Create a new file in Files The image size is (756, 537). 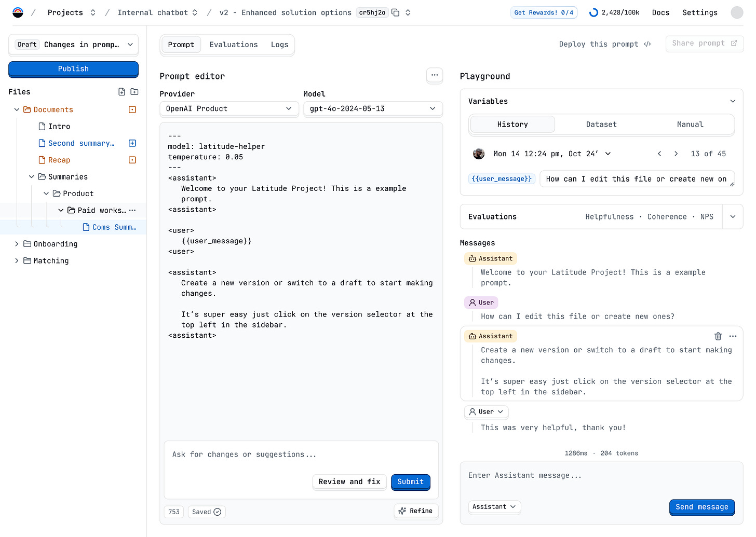(x=122, y=92)
